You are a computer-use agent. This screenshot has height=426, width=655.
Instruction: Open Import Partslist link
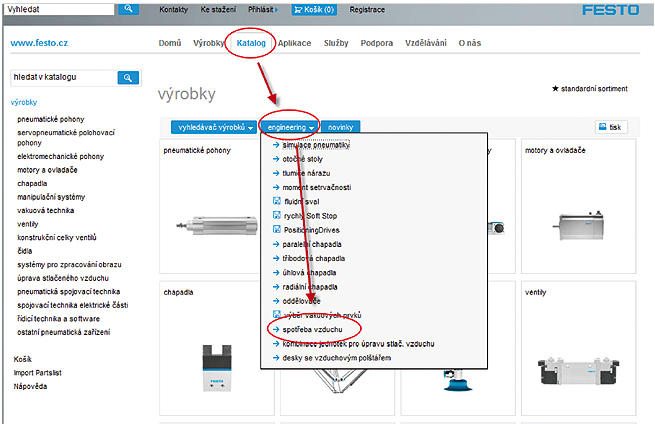(38, 373)
